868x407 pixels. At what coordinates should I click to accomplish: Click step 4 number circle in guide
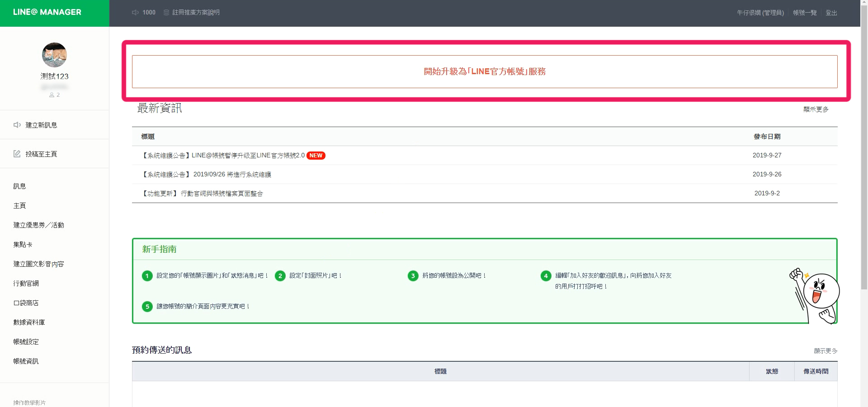(x=546, y=276)
